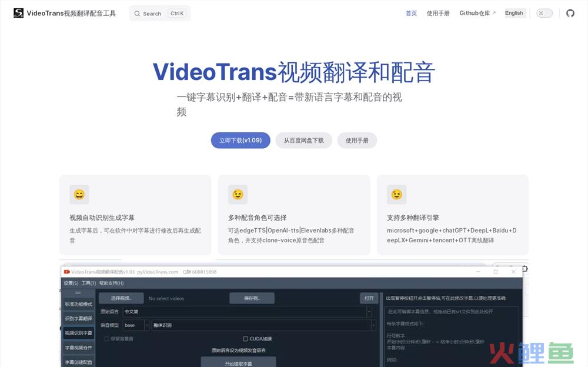Tick the 保留背景音 checkbox
Viewport: 588px width, 367px height.
coord(107,339)
